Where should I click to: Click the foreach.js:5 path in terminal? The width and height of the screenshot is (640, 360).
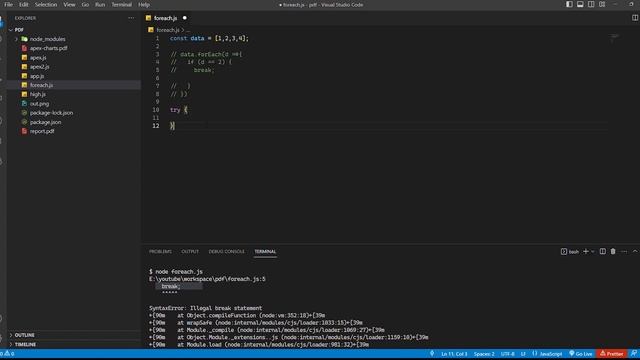pos(207,279)
